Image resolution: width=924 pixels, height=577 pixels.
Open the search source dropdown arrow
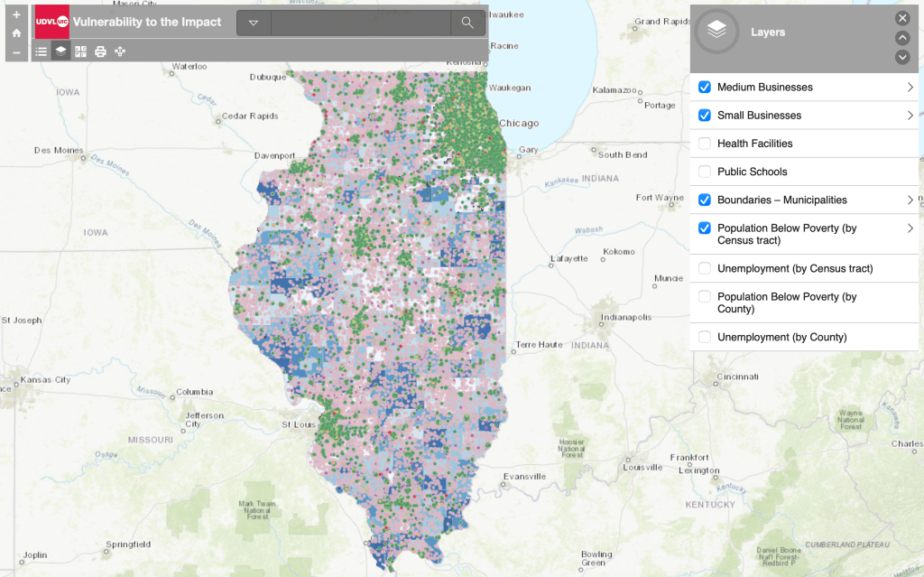pos(254,23)
